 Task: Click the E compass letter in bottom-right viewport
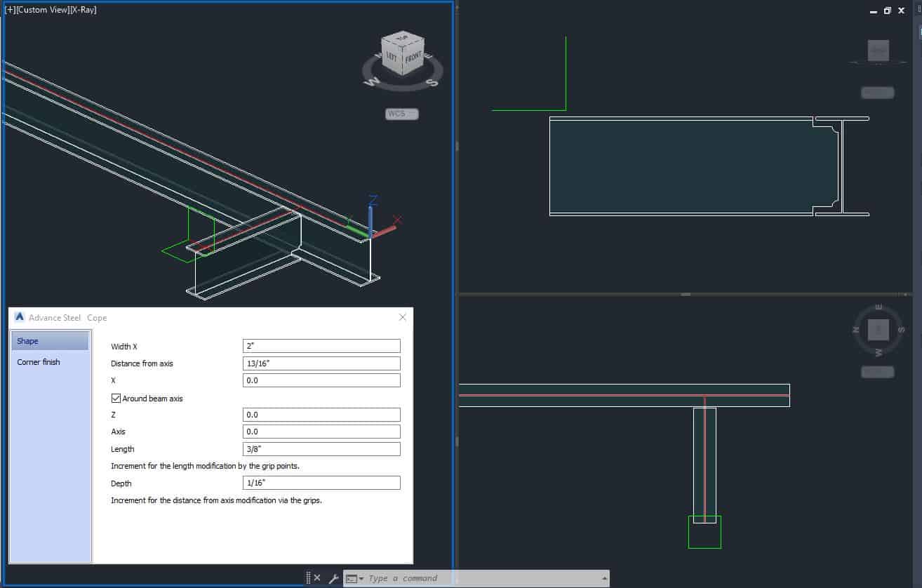point(878,307)
